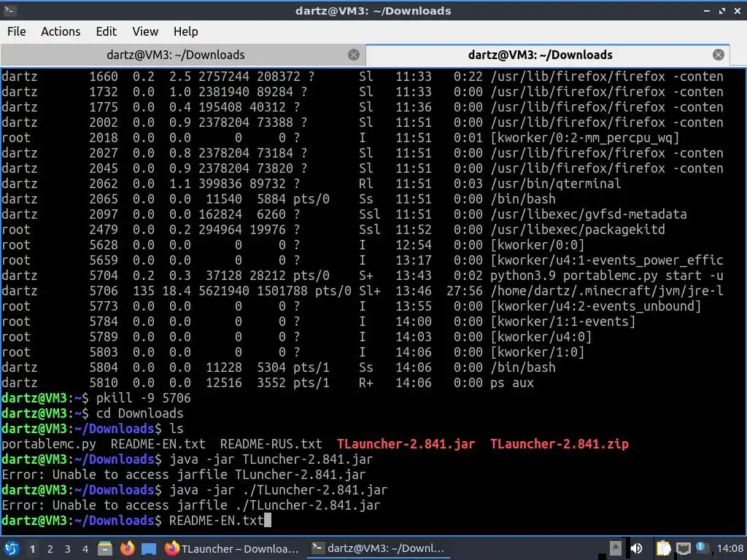
Task: Open the Help menu
Action: (x=185, y=31)
